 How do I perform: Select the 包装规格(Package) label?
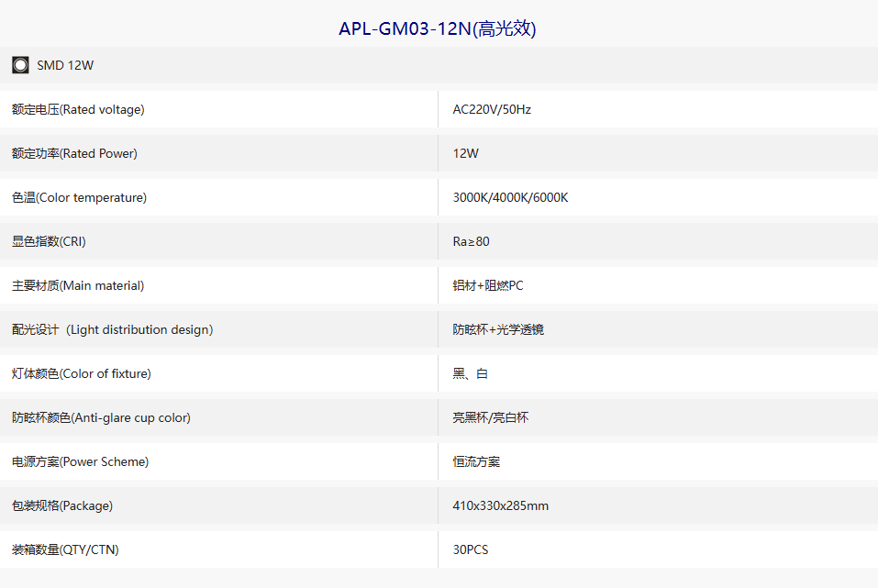pos(62,505)
